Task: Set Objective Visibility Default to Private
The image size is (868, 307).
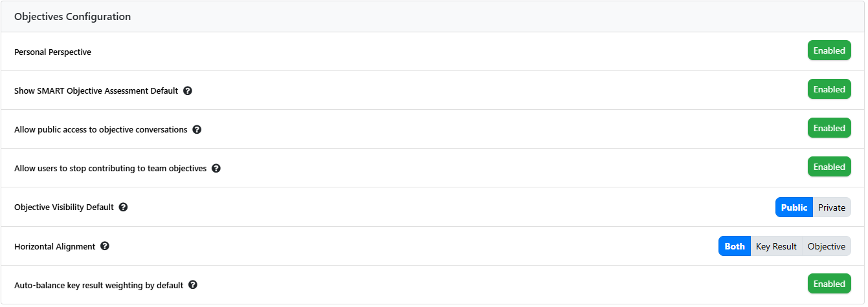Action: click(831, 207)
